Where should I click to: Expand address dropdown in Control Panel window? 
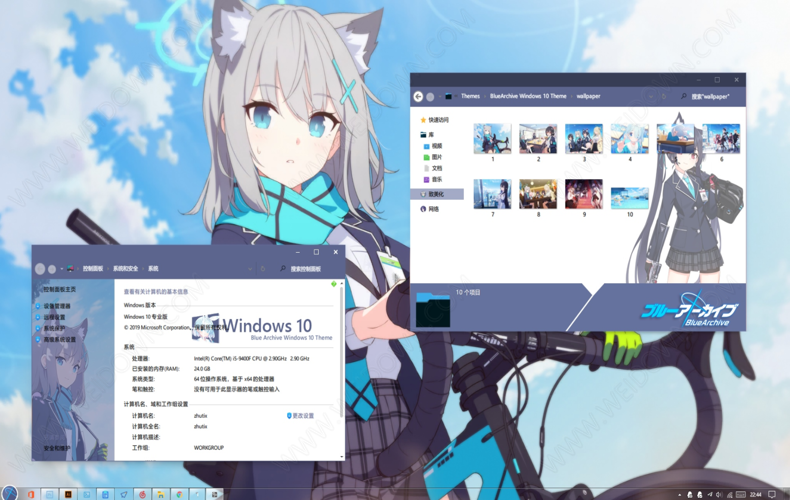[250, 269]
